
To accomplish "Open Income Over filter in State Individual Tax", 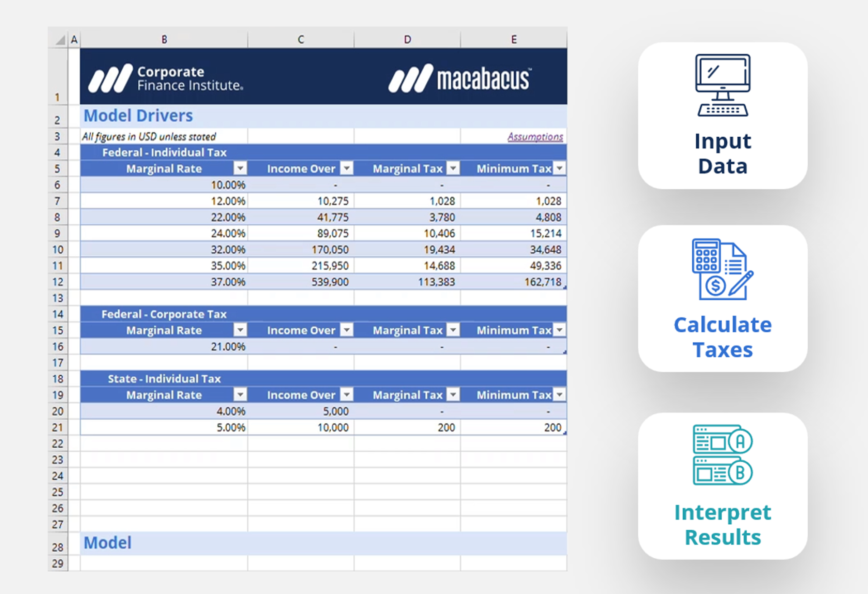I will pos(347,394).
